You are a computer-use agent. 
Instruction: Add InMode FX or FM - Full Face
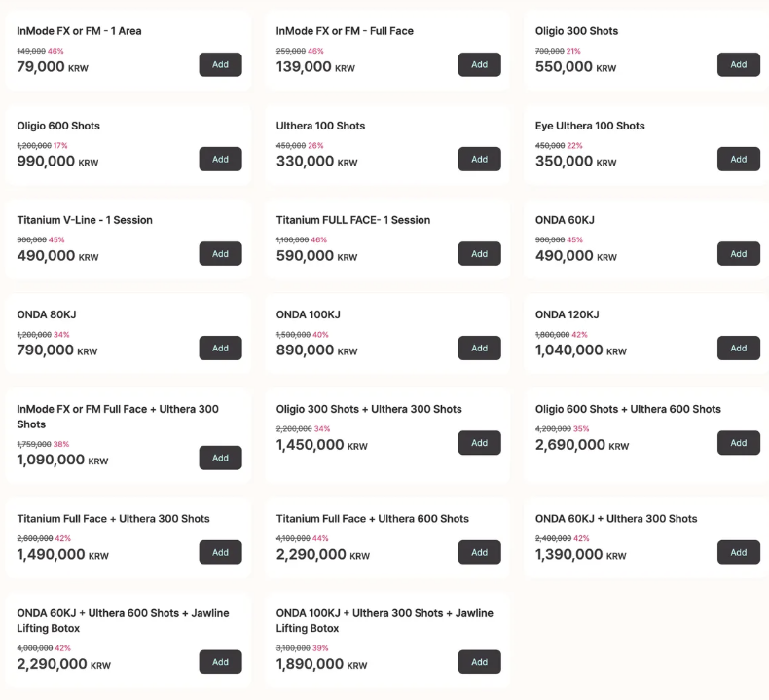click(x=479, y=64)
